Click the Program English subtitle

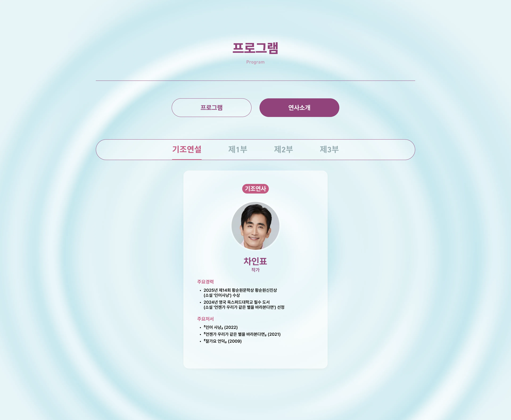(x=255, y=62)
